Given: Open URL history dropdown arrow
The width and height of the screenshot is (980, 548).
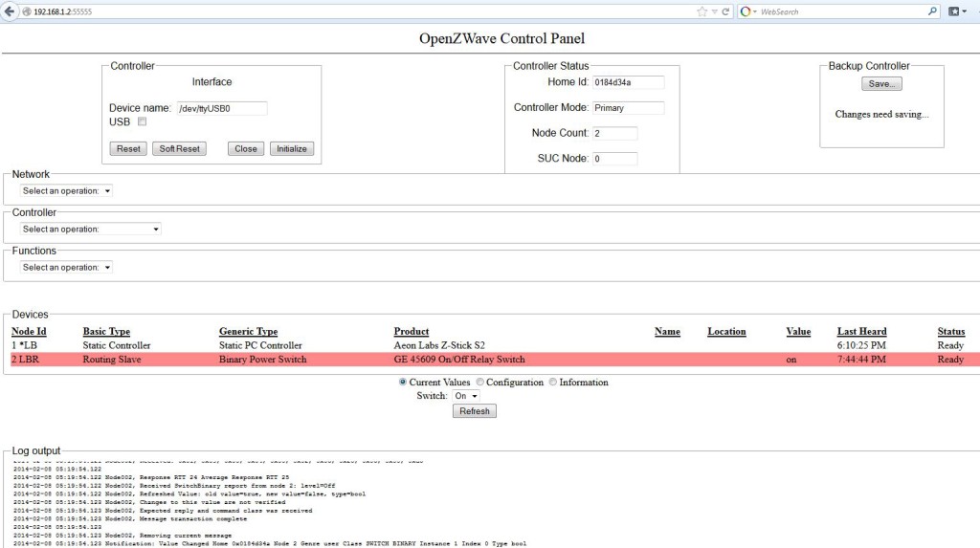Looking at the screenshot, I should point(714,11).
